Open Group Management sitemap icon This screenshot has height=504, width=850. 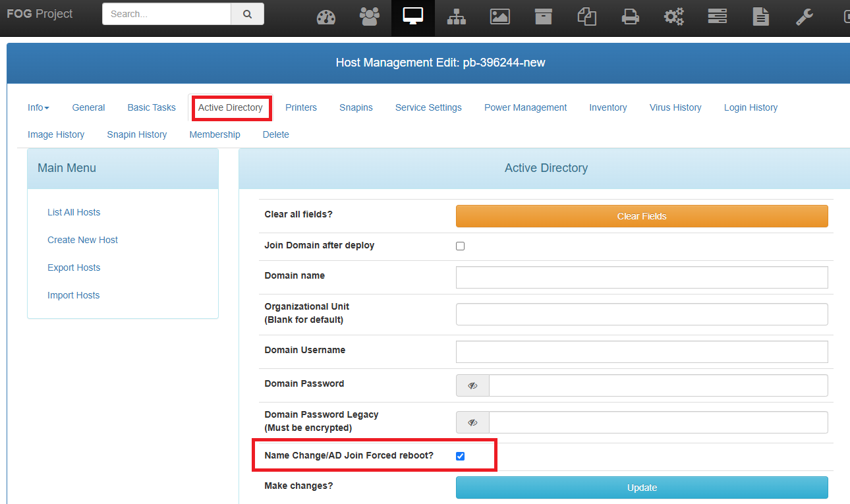pyautogui.click(x=456, y=17)
